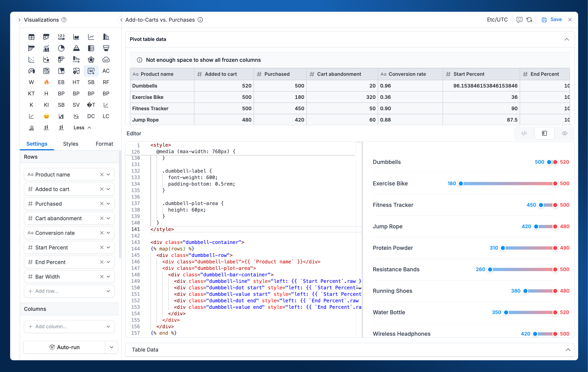Open the gauge chart visualization
The image size is (588, 372).
(31, 71)
